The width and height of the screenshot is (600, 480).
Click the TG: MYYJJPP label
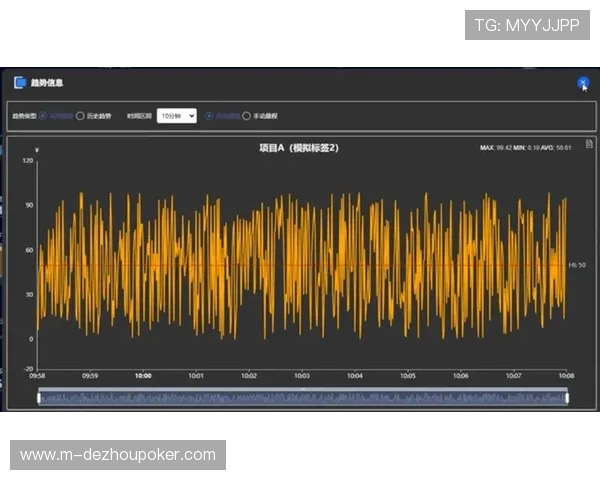pyautogui.click(x=527, y=25)
